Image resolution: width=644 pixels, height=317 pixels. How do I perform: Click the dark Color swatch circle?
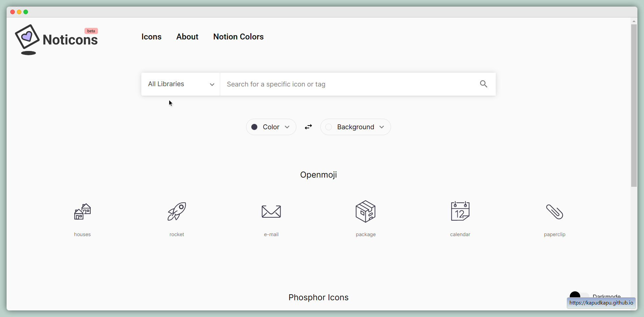tap(254, 127)
